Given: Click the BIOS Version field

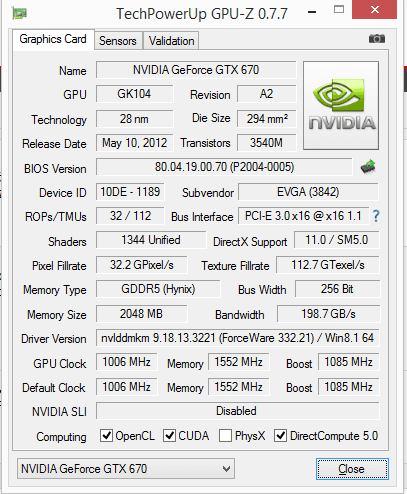Looking at the screenshot, I should [224, 167].
